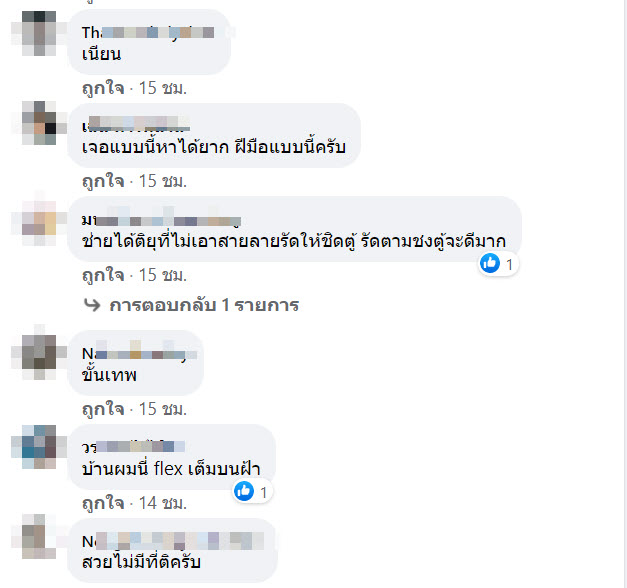Click the like reaction icon on the ช่ายได้ติยุ comment

(490, 263)
